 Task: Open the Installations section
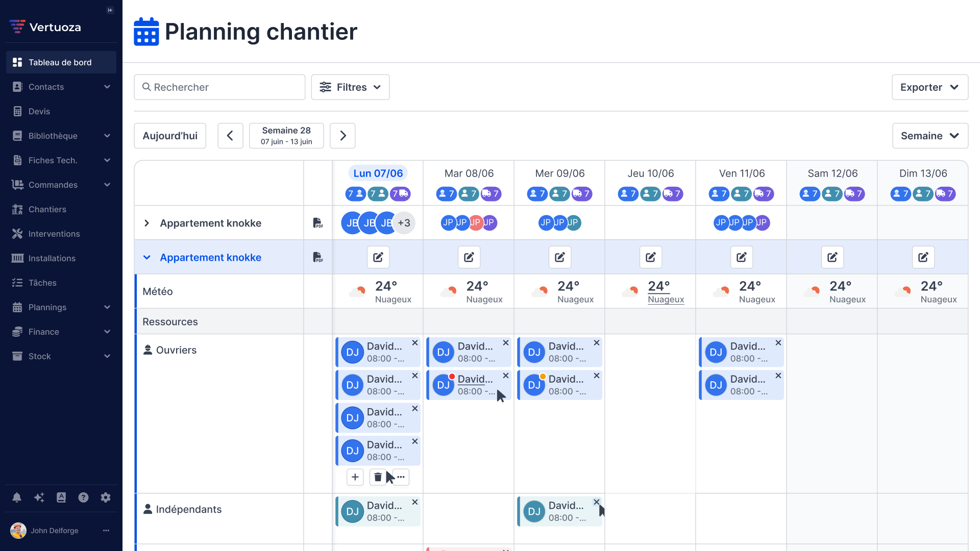(52, 258)
